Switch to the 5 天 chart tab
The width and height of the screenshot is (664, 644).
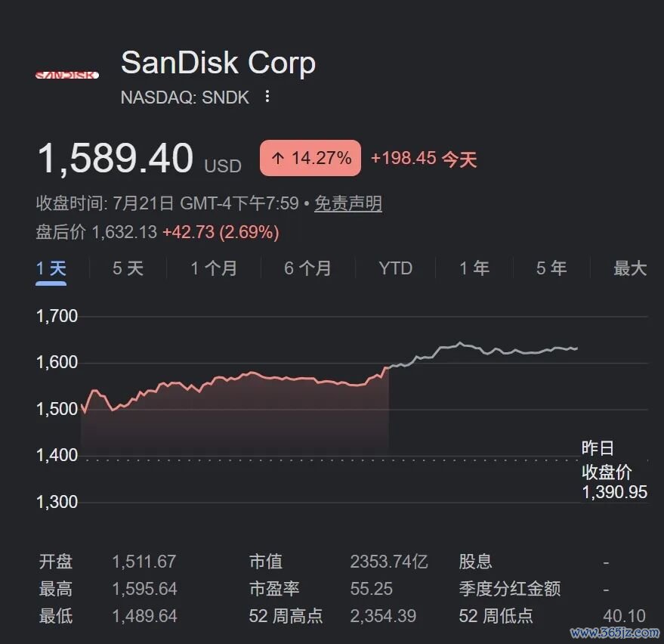coord(128,268)
